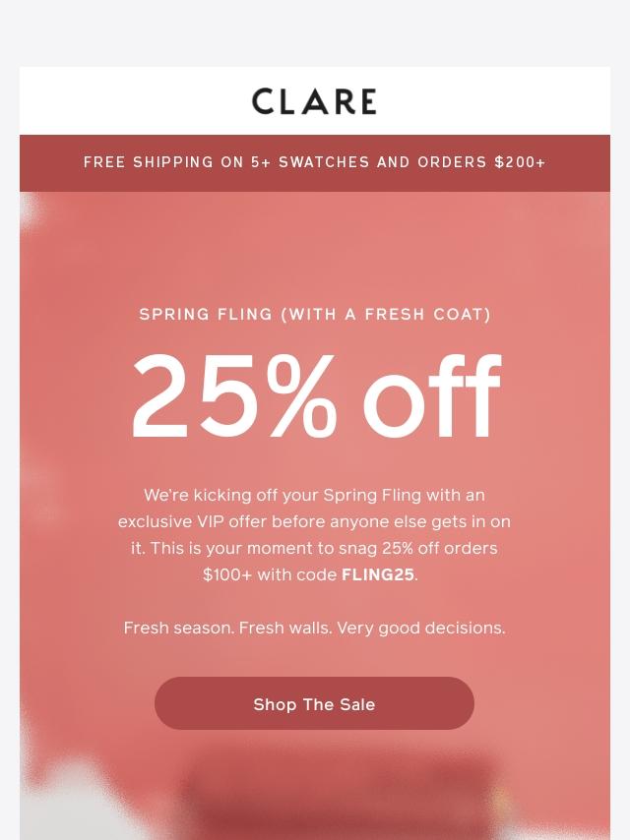Click the "$100+" order minimum text
Screen dimensions: 630x840
(x=227, y=574)
